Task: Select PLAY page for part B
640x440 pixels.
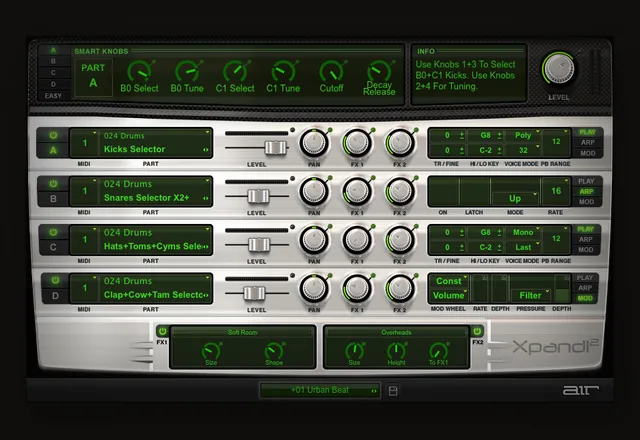Action: [587, 181]
